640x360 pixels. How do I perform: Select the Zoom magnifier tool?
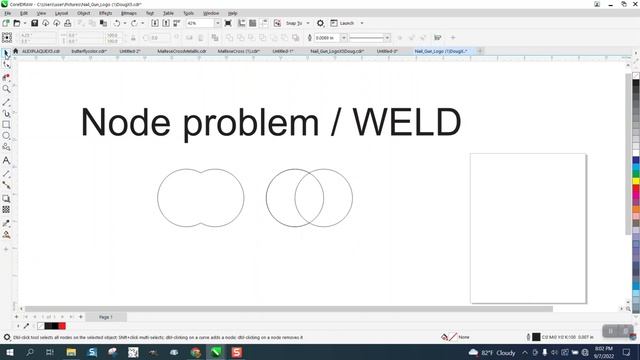point(6,89)
